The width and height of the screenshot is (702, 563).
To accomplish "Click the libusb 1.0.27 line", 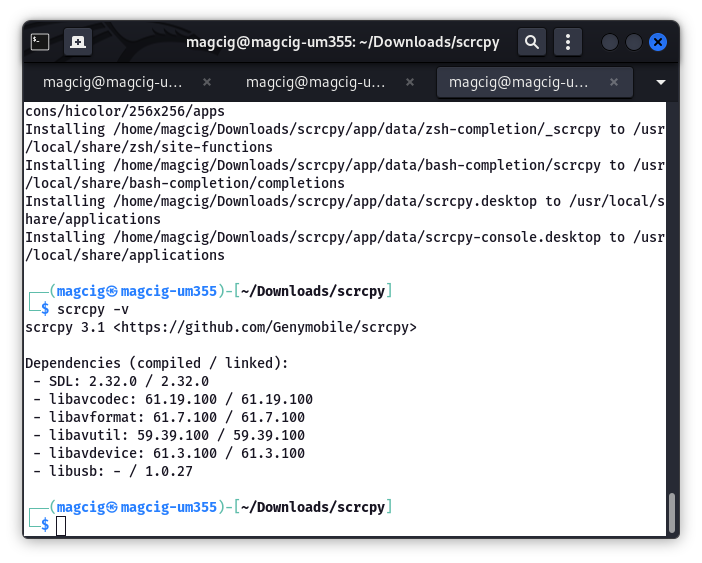I will (113, 471).
